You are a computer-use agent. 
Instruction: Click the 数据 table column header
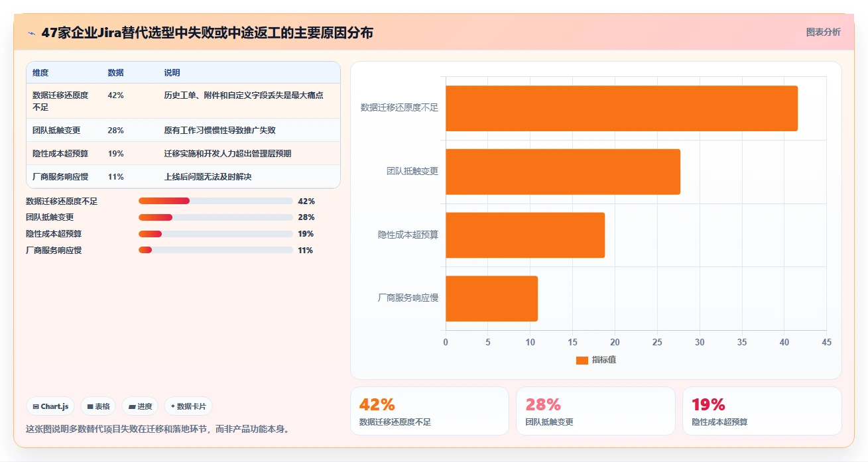coord(115,73)
